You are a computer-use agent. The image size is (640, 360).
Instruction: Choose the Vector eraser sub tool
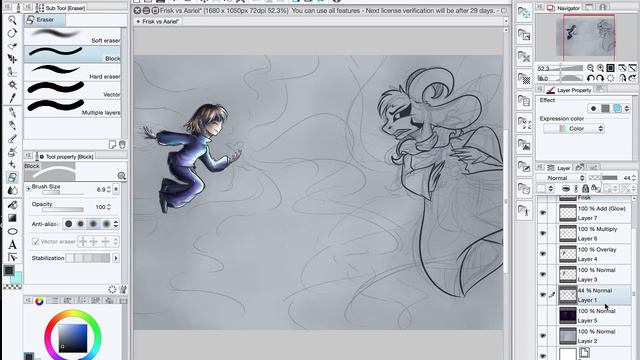(72, 90)
